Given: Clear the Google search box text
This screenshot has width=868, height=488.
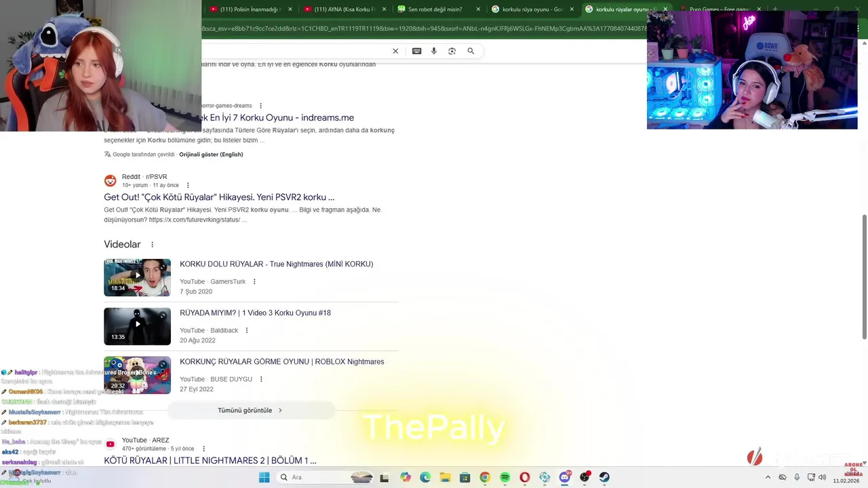Looking at the screenshot, I should (395, 51).
